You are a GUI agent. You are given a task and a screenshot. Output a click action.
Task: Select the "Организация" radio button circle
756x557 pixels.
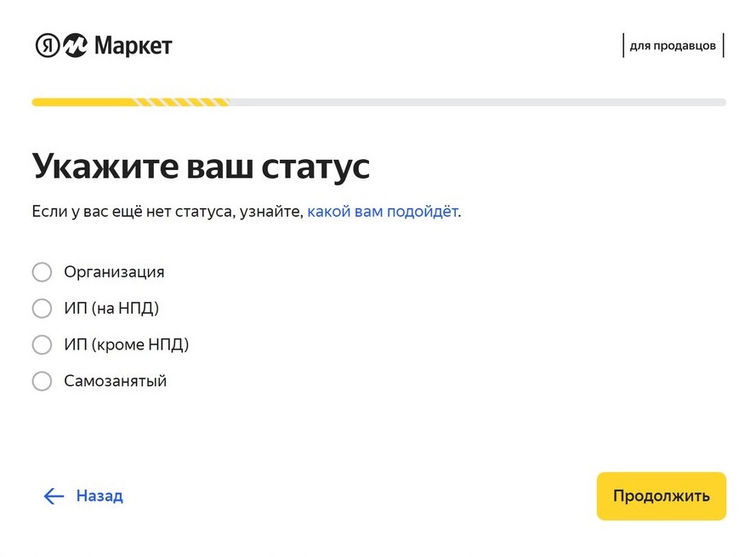[x=42, y=272]
